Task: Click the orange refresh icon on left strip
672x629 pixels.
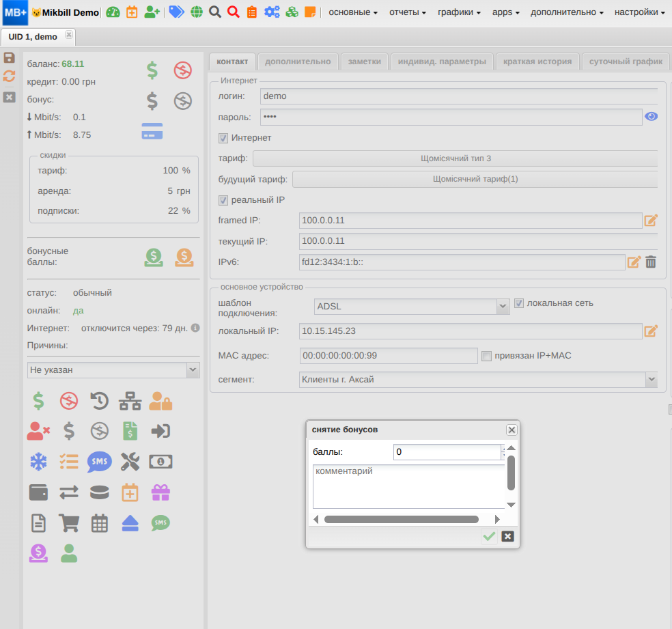Action: coord(10,76)
